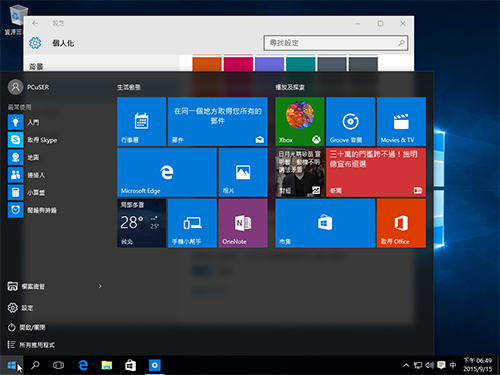The height and width of the screenshot is (375, 500).
Task: Go back in Settings window
Action: (35, 23)
